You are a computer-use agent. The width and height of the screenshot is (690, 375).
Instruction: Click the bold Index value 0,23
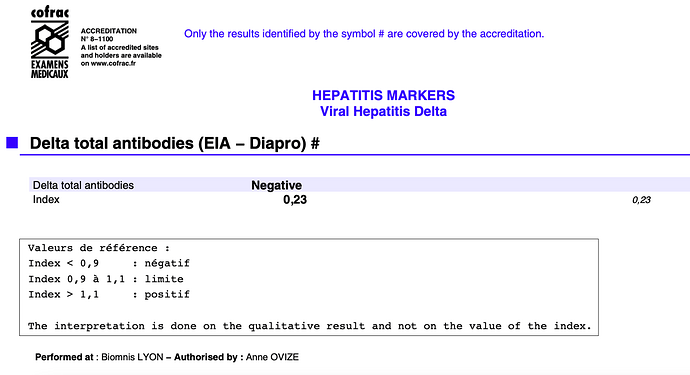(x=295, y=200)
